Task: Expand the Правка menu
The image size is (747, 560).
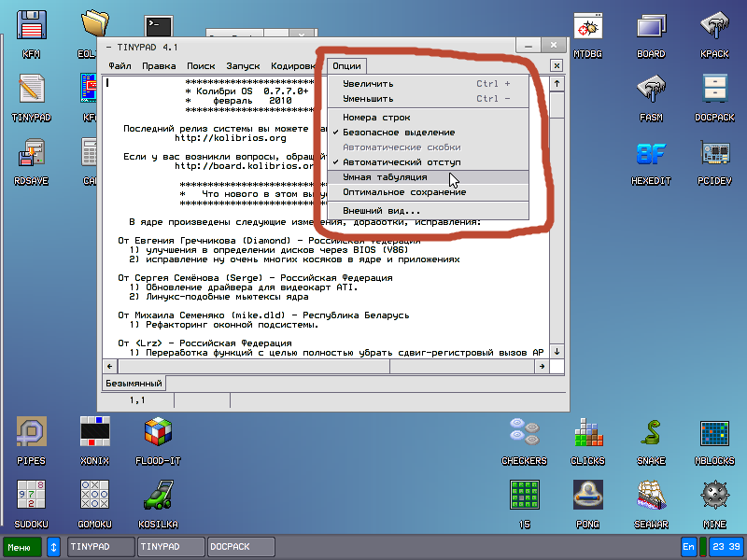Action: pos(159,66)
